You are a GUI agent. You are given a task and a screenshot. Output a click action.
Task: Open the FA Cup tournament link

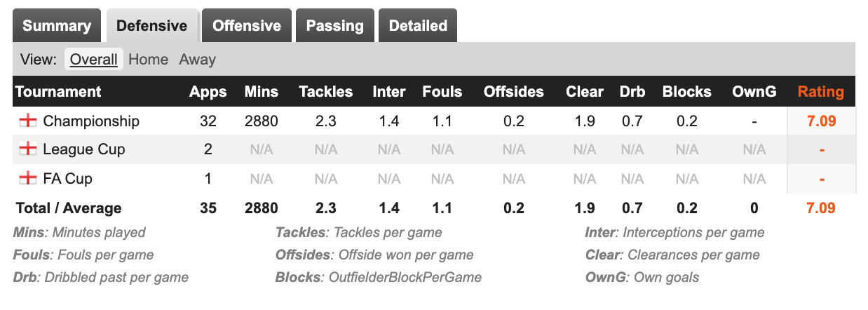pyautogui.click(x=67, y=179)
